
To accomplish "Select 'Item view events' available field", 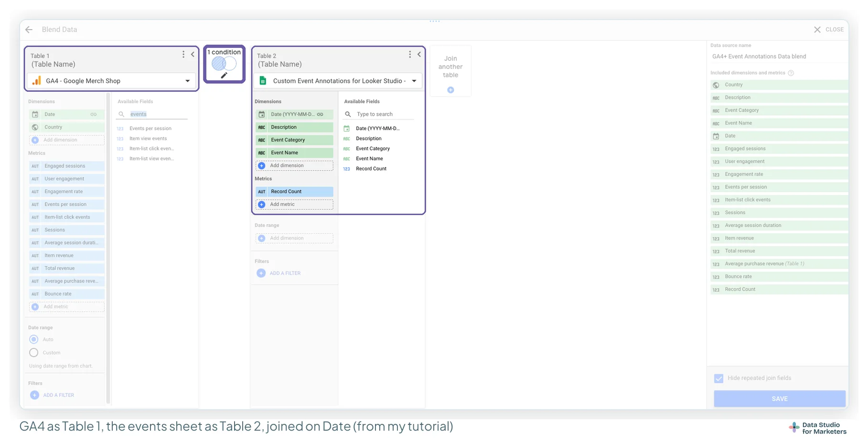I will point(148,139).
